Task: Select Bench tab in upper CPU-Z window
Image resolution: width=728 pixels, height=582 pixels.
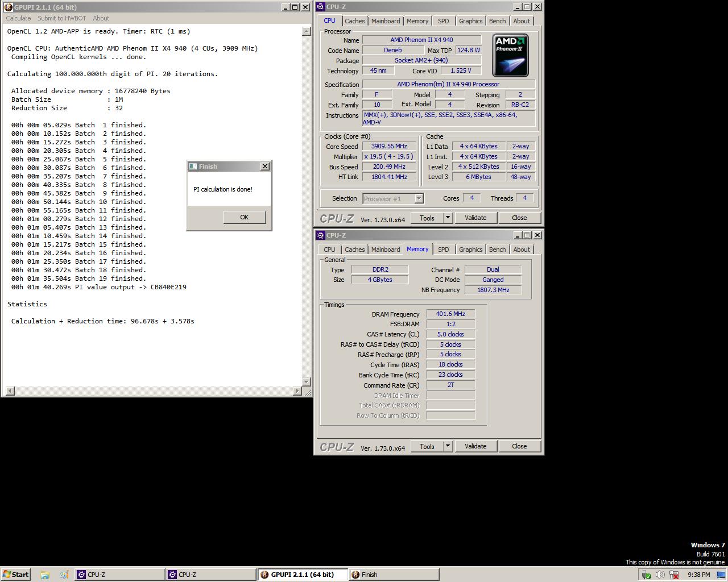Action: [x=497, y=21]
